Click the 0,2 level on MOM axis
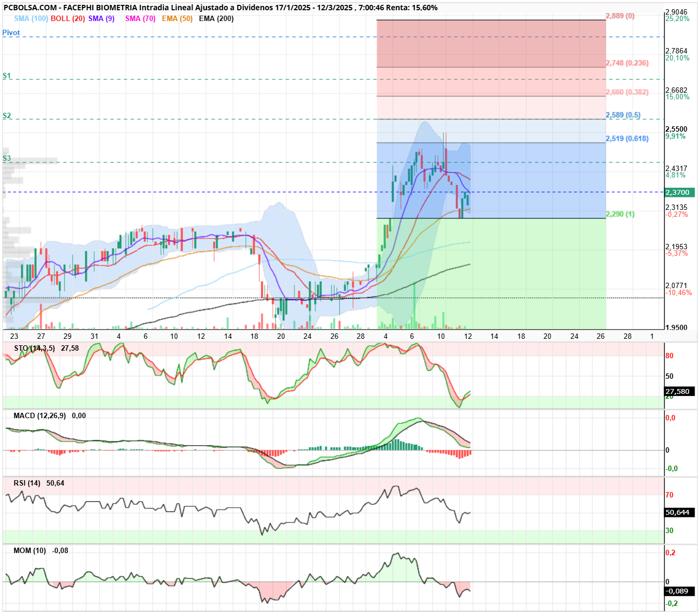Image resolution: width=700 pixels, height=614 pixels. 670,552
